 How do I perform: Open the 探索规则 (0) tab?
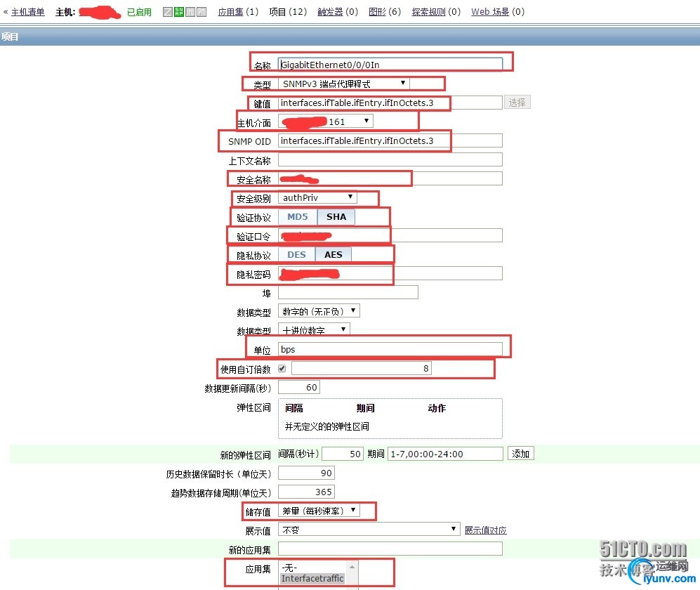(x=436, y=12)
